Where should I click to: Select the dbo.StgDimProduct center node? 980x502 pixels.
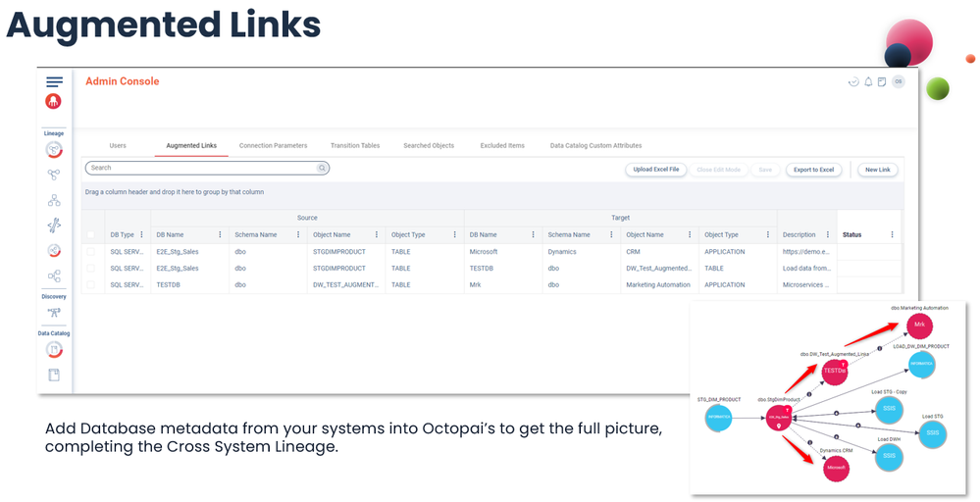[779, 417]
